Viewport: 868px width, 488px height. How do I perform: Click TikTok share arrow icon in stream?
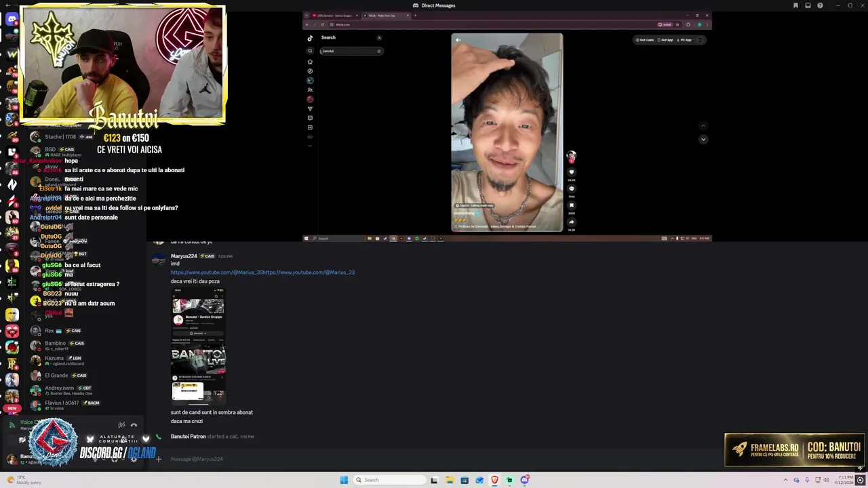[x=572, y=222]
